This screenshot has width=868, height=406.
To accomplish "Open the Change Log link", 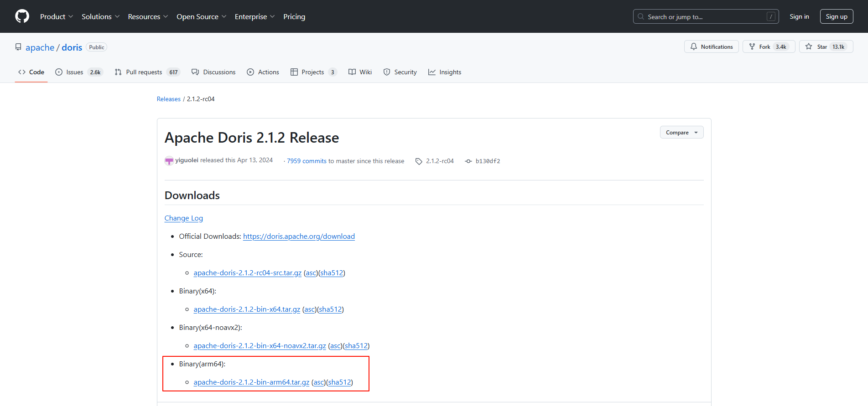I will click(x=183, y=218).
